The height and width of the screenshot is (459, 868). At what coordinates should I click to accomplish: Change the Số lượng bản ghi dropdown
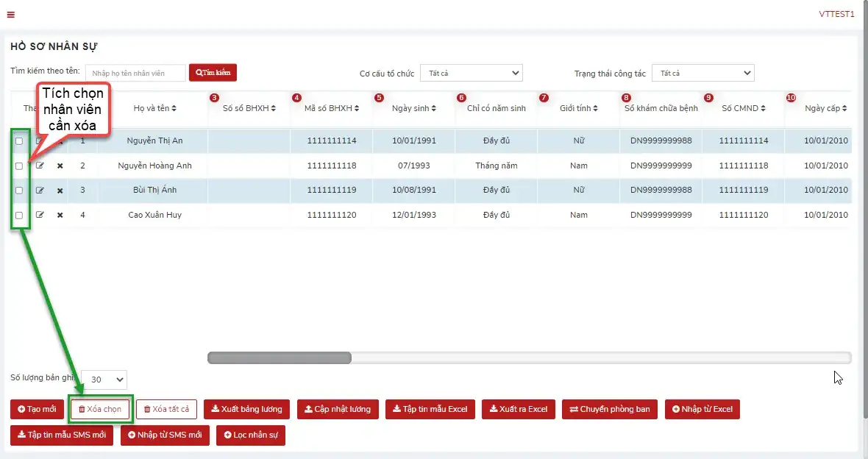pos(104,380)
